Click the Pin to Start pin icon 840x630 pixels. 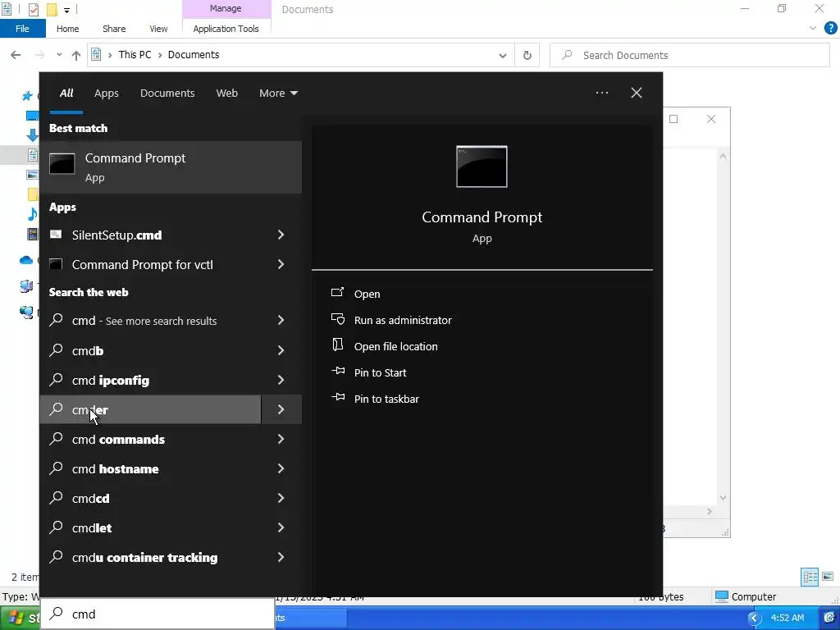(337, 371)
